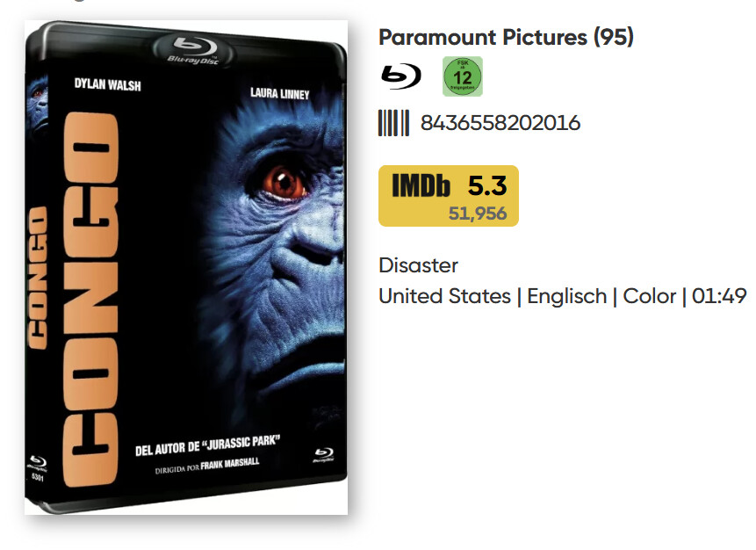Click the United States country text
The image size is (756, 550).
click(444, 296)
